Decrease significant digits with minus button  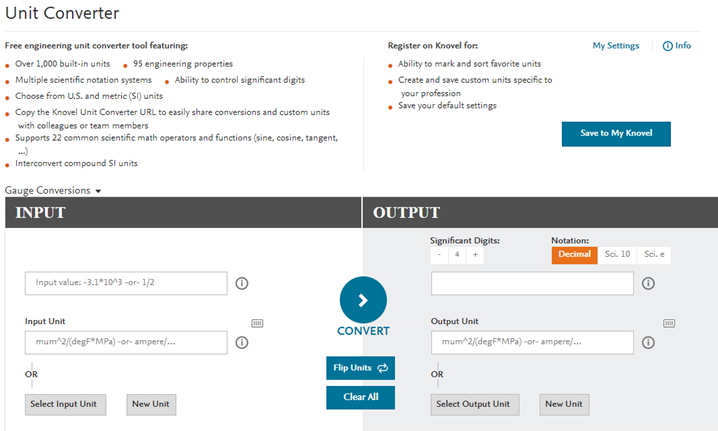click(x=439, y=255)
